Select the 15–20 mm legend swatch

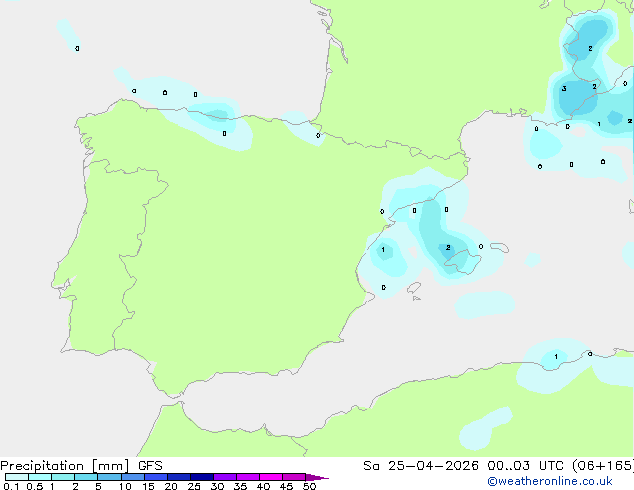pos(156,477)
